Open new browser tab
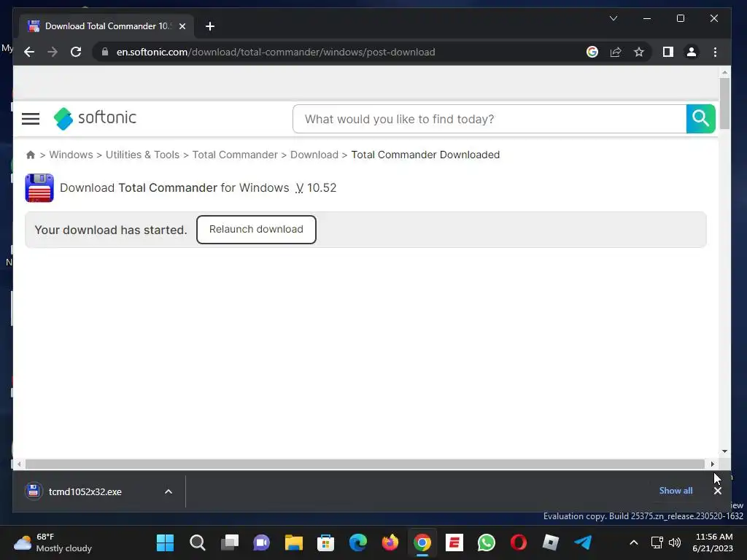The height and width of the screenshot is (560, 747). click(210, 26)
